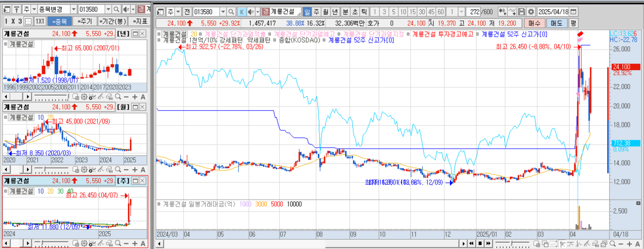Click the zoom magnifier at main chart bottom
This screenshot has height=249, width=644.
(613, 244)
